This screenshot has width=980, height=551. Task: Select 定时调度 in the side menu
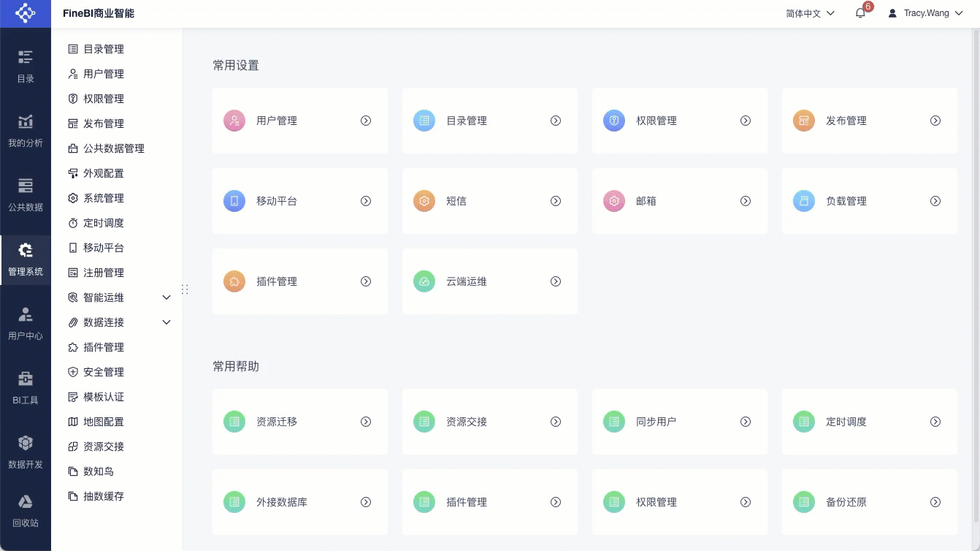pyautogui.click(x=103, y=223)
